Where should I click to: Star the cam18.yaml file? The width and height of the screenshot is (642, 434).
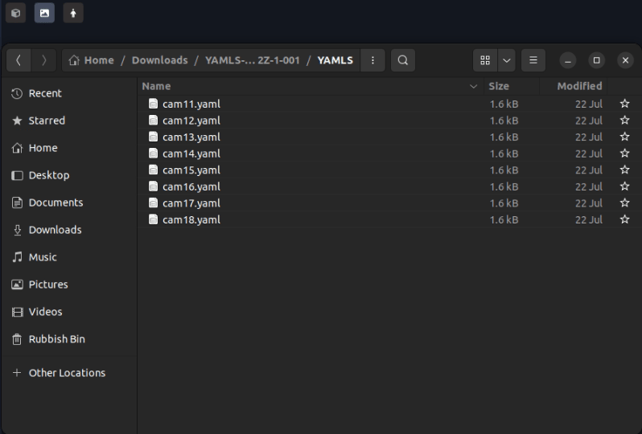click(x=624, y=219)
